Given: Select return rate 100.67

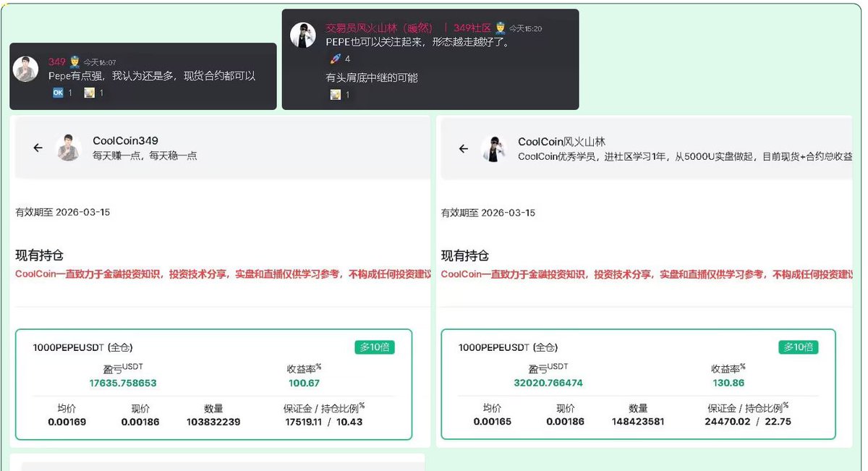Looking at the screenshot, I should [304, 383].
